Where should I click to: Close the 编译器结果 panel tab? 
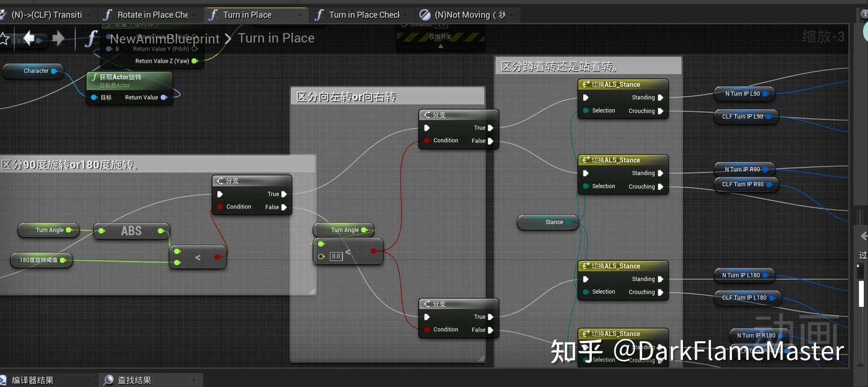88,380
